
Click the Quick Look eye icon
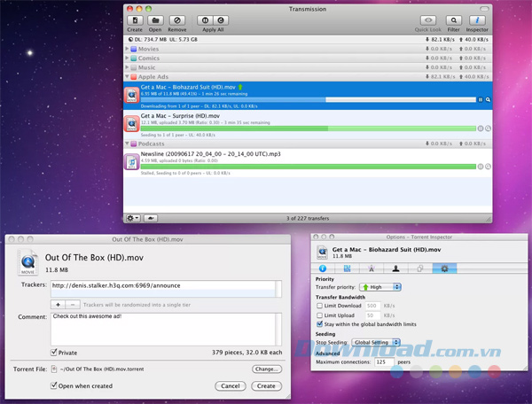pos(427,19)
